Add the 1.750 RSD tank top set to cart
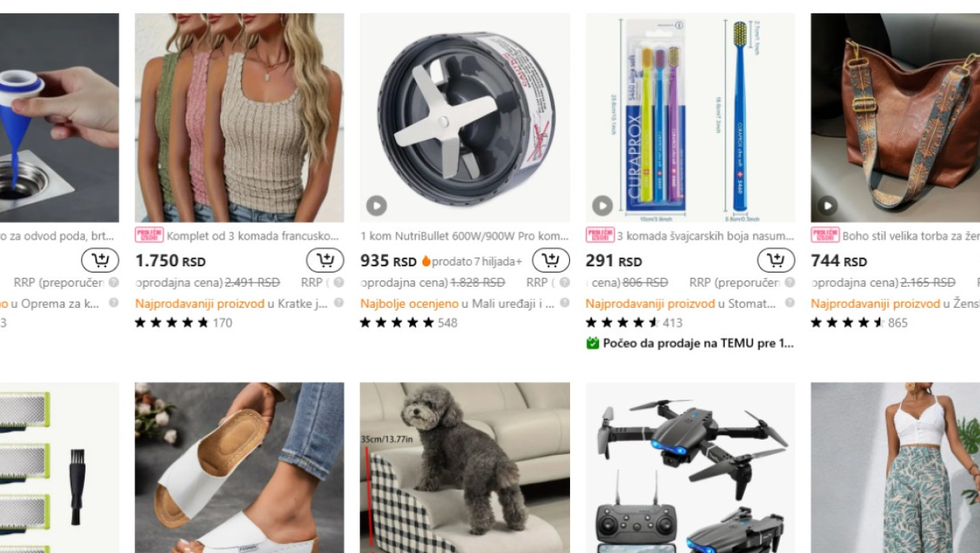The width and height of the screenshot is (980, 553). click(x=325, y=260)
